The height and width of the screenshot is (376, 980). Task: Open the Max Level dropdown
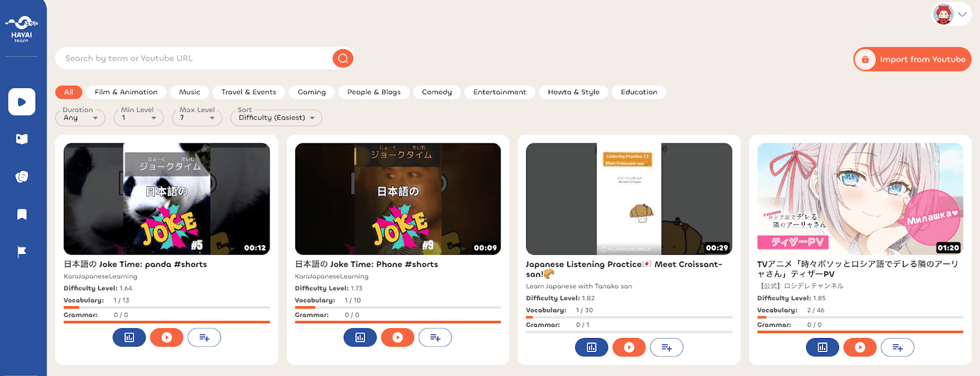197,117
